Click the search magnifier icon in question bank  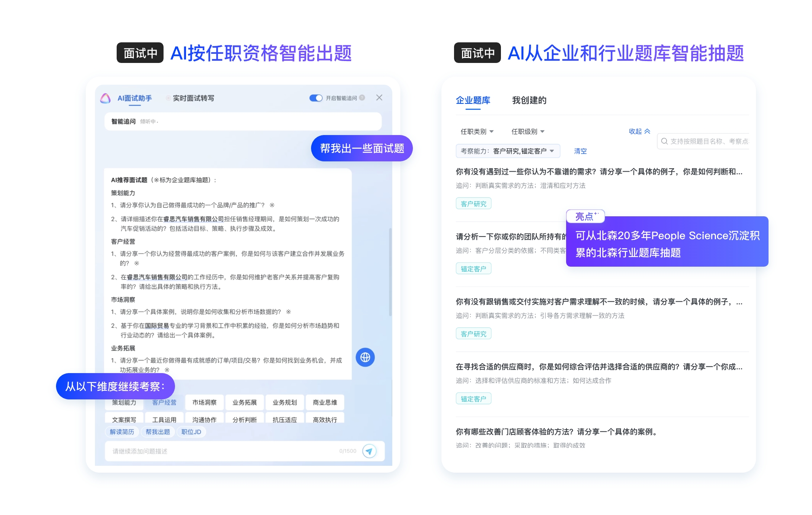(x=664, y=141)
